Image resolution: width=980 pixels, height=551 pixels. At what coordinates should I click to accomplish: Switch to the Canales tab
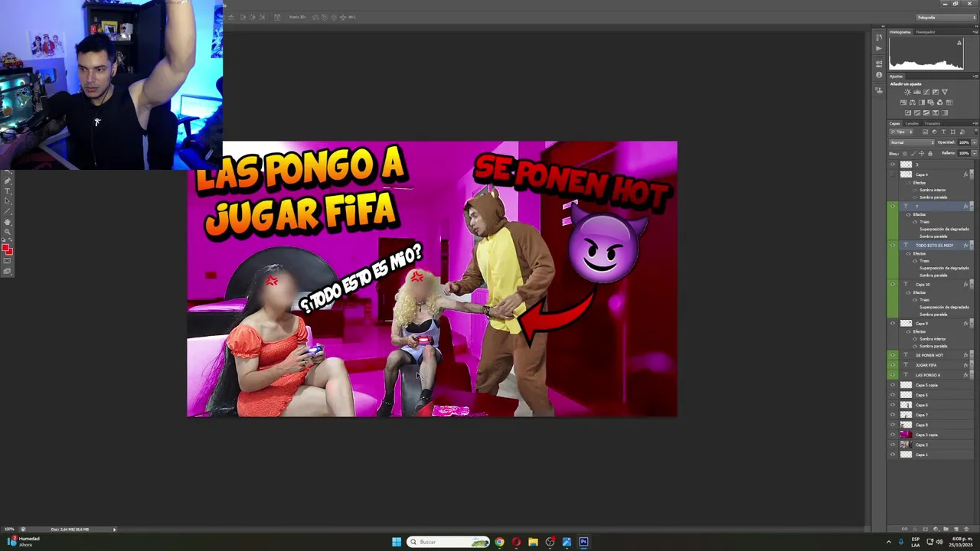[912, 123]
